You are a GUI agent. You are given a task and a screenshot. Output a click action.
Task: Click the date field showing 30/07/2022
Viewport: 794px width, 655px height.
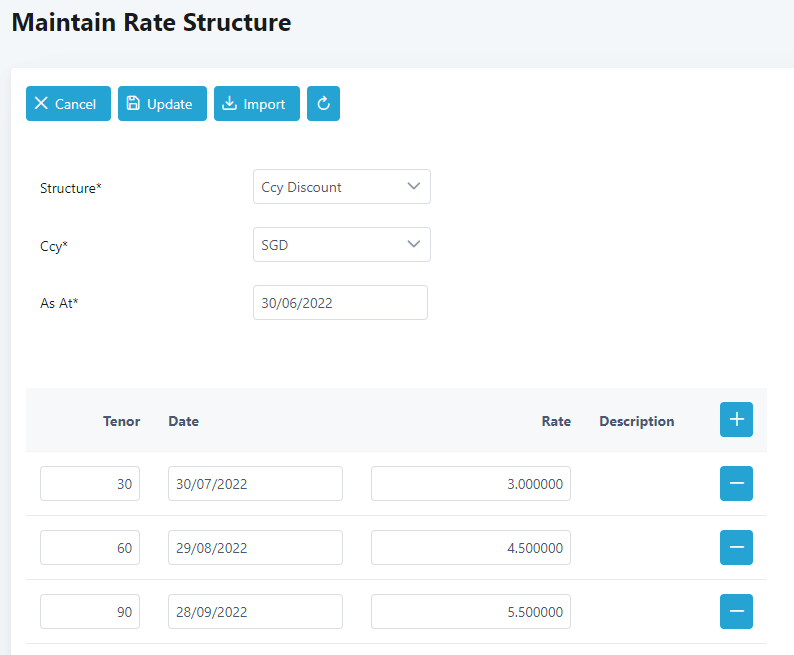click(x=255, y=484)
